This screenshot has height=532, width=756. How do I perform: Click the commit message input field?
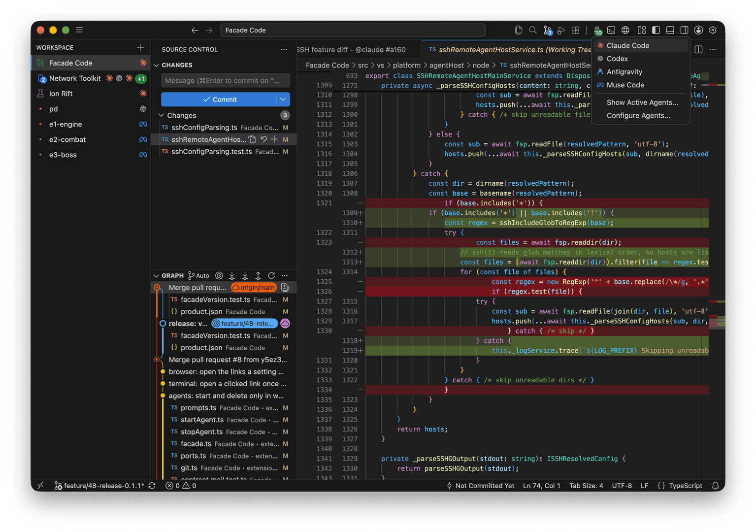coord(226,80)
